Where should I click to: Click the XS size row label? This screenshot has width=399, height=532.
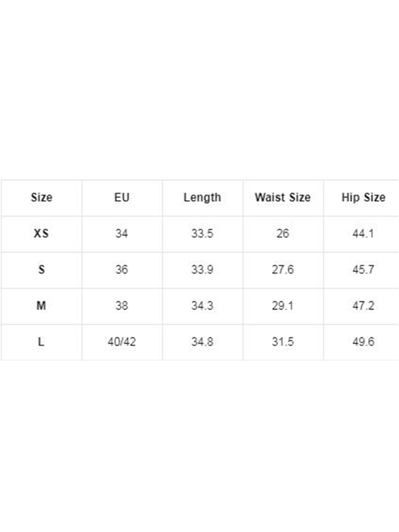pos(41,234)
